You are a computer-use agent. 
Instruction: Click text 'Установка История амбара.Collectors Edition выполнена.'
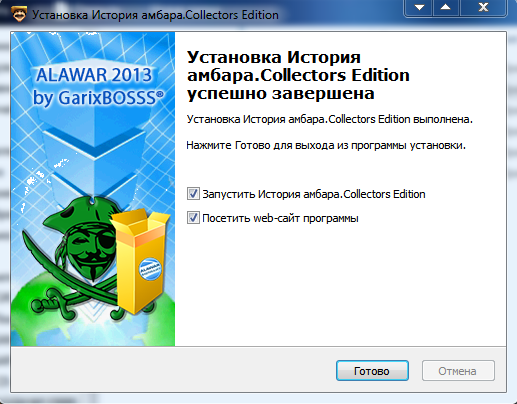click(x=329, y=119)
